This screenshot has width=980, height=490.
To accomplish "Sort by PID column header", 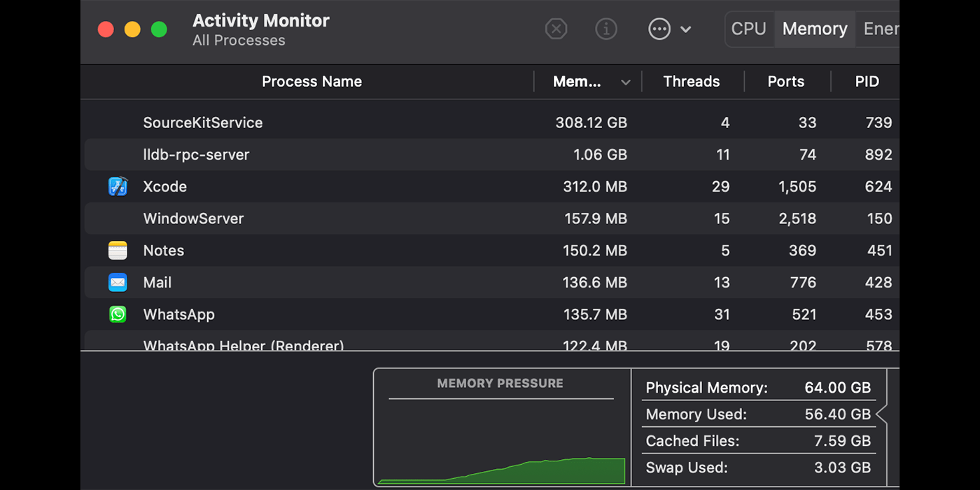I will pos(867,82).
